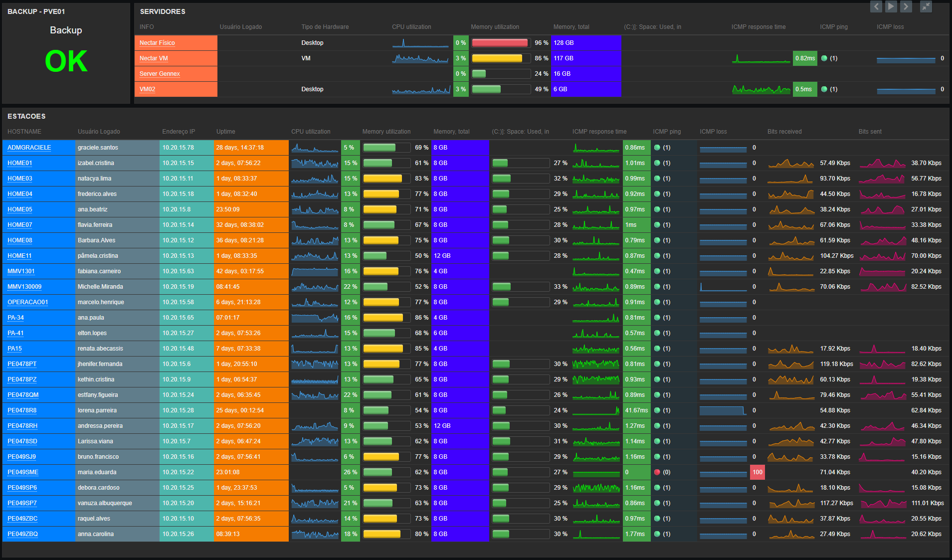Open the PE0478R8 host link

pos(22,410)
